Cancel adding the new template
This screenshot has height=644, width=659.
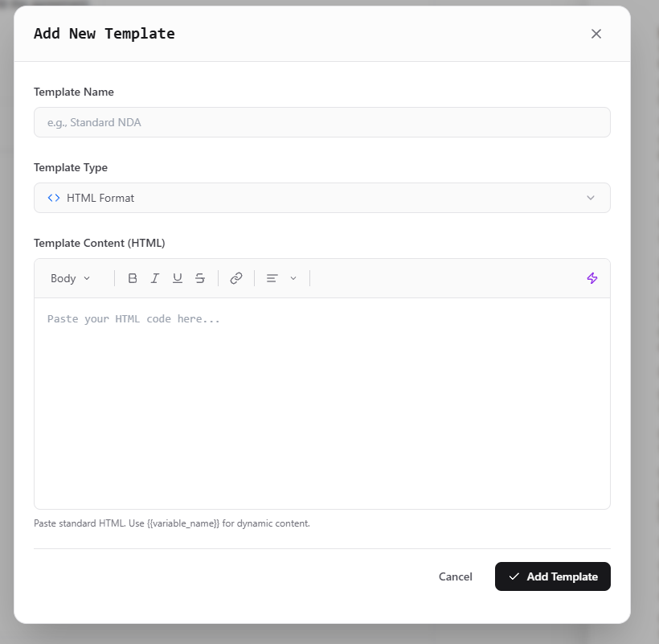[455, 576]
